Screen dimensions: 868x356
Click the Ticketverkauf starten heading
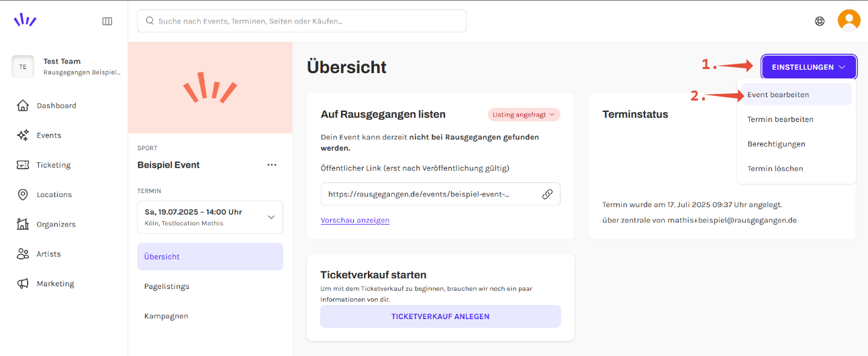[x=374, y=275]
